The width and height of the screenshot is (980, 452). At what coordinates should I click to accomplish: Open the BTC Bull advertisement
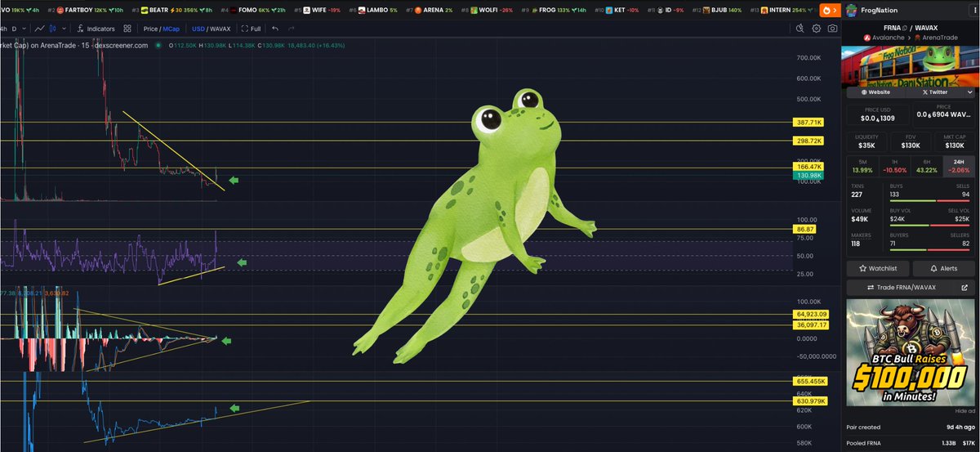point(911,351)
